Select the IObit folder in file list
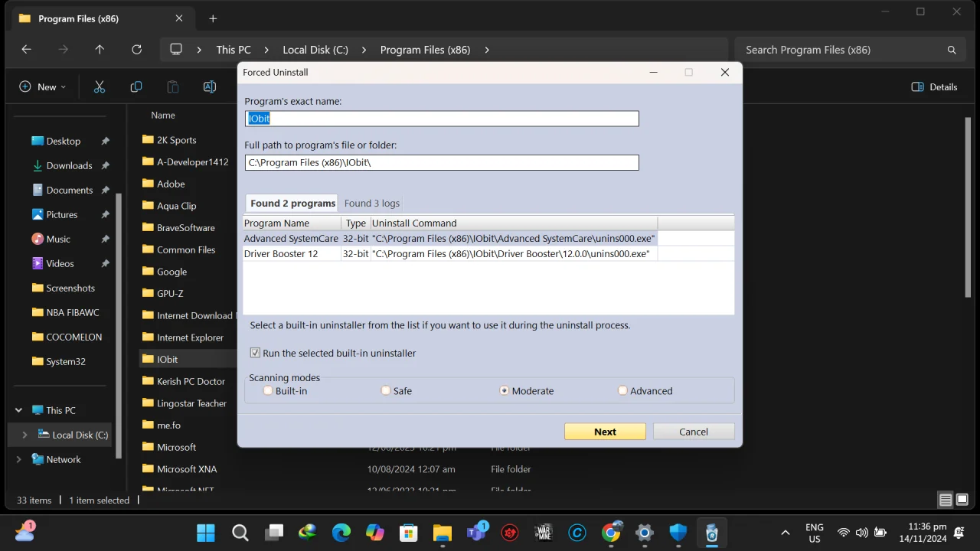Image resolution: width=980 pixels, height=551 pixels. coord(167,359)
